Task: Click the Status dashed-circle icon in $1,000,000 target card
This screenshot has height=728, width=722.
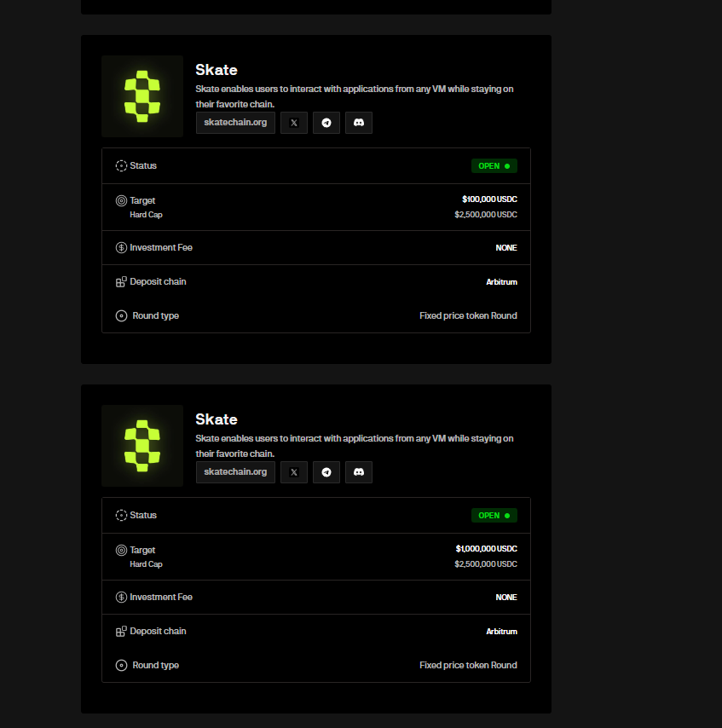Action: click(x=121, y=516)
